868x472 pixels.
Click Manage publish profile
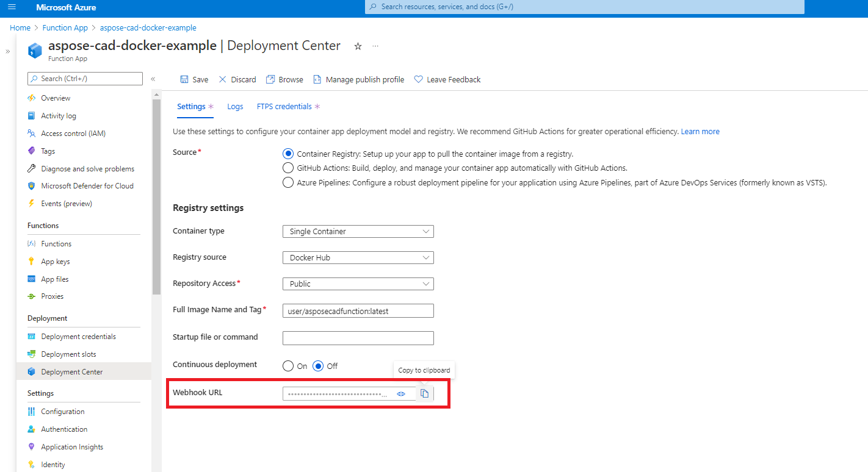358,80
